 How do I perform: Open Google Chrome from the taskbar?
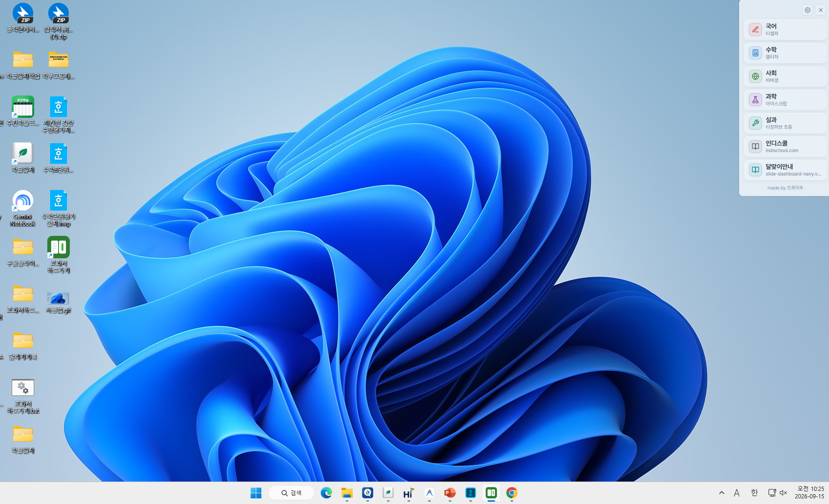512,493
